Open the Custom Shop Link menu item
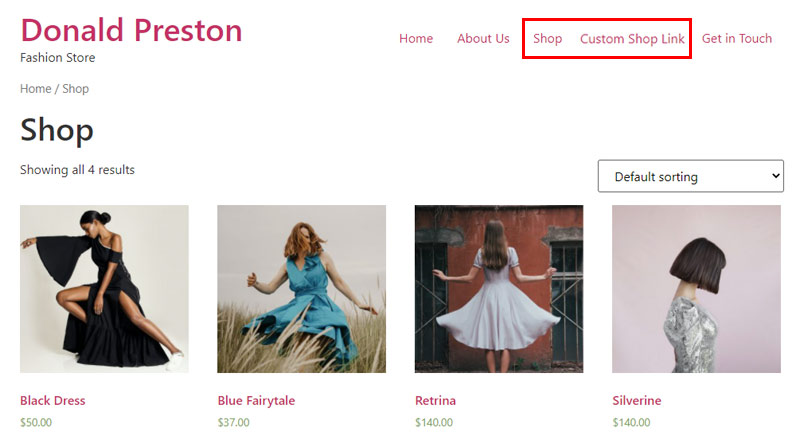This screenshot has width=800, height=444. tap(632, 39)
